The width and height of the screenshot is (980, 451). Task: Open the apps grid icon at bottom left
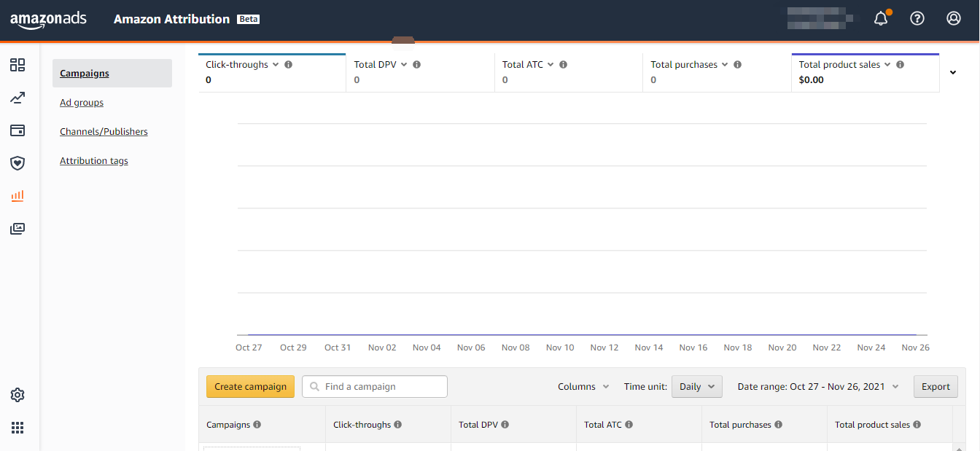coord(17,428)
